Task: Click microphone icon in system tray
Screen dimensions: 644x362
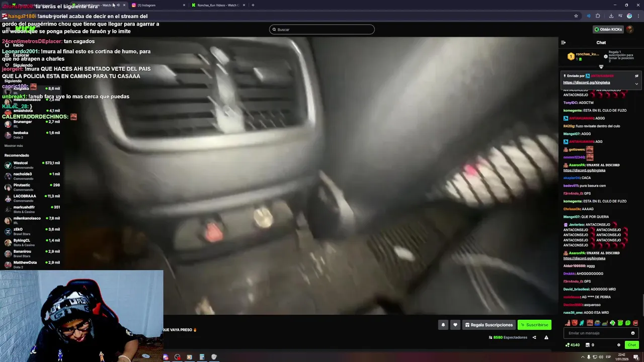Action: pyautogui.click(x=589, y=357)
